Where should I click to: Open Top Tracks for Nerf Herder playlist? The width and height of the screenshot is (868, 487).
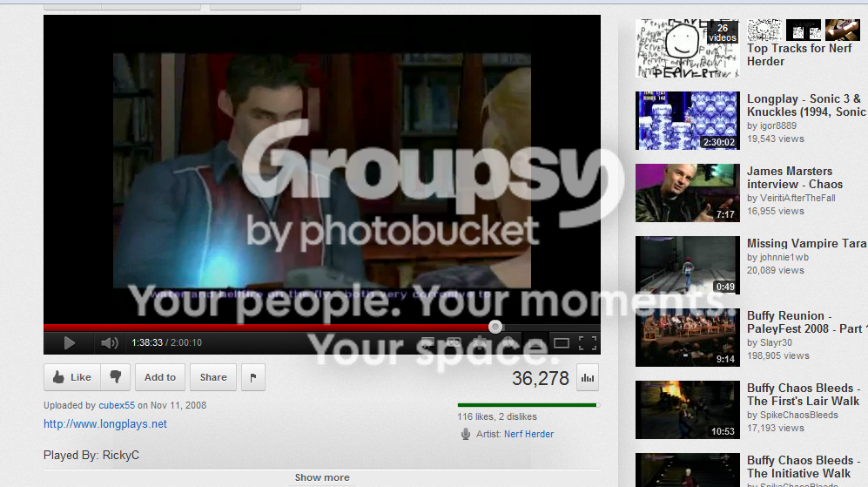pos(799,55)
